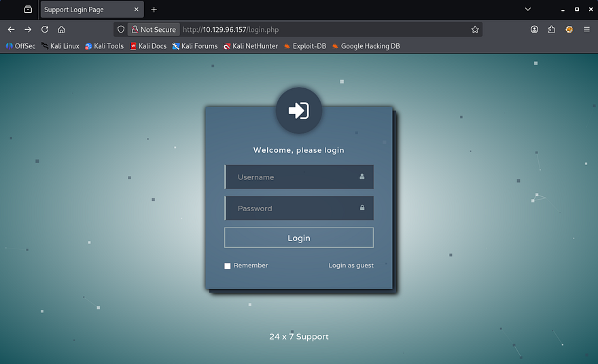Viewport: 598px width, 364px height.
Task: Focus the Password input field
Action: pyautogui.click(x=296, y=208)
